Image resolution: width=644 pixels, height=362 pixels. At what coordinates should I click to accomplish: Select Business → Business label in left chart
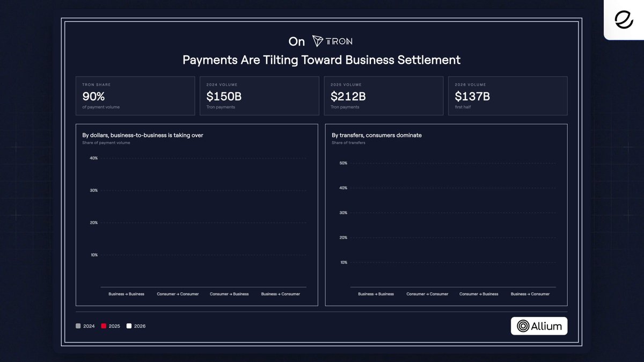126,294
